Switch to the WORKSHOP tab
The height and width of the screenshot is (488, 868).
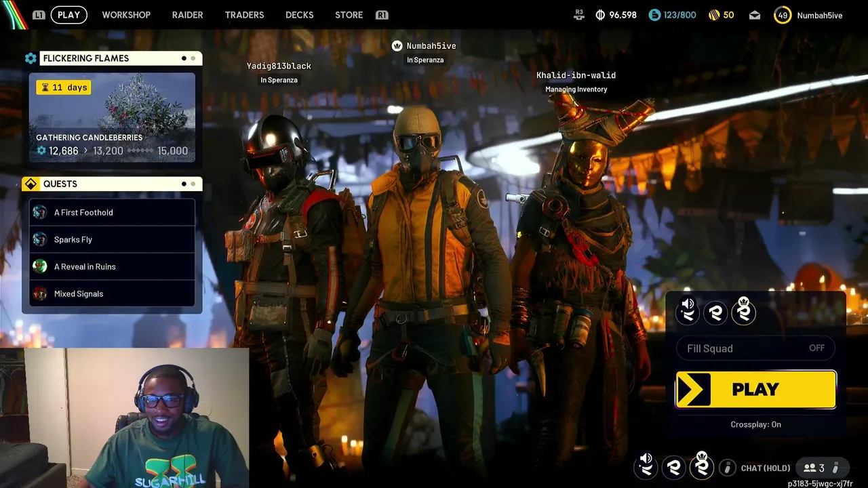click(126, 15)
